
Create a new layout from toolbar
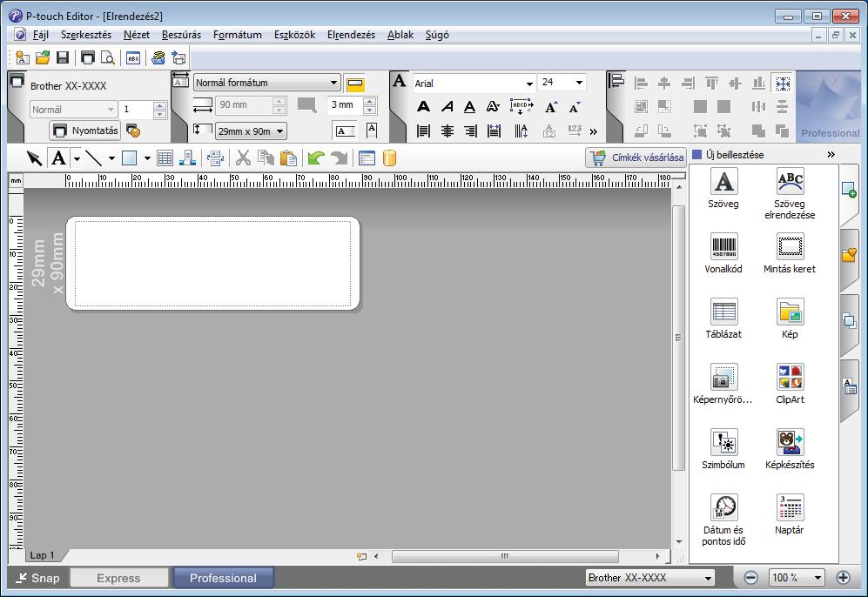(x=22, y=57)
